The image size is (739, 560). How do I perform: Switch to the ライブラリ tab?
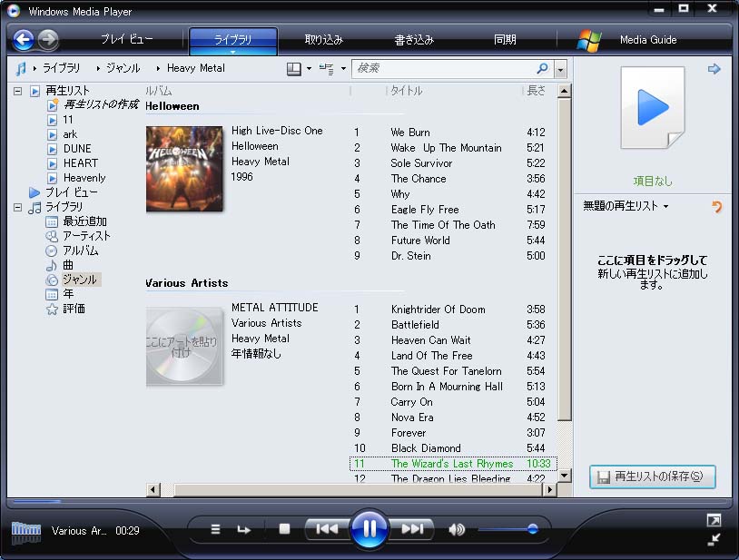[x=233, y=40]
